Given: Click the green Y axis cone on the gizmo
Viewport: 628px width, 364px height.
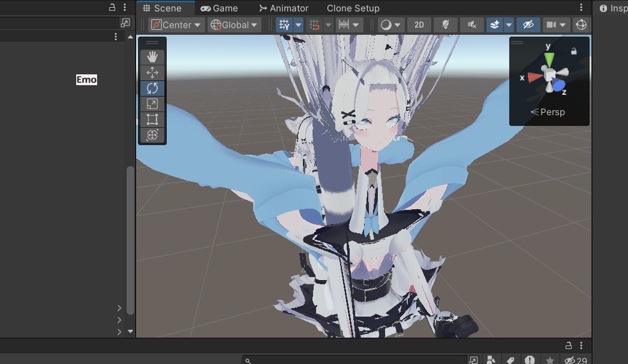Looking at the screenshot, I should (x=549, y=59).
